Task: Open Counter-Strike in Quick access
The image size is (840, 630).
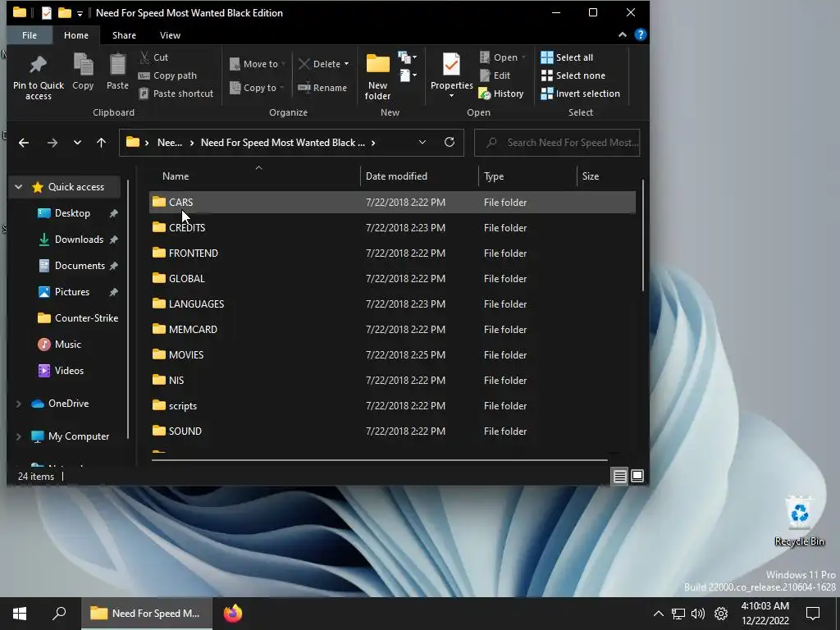Action: [78, 318]
